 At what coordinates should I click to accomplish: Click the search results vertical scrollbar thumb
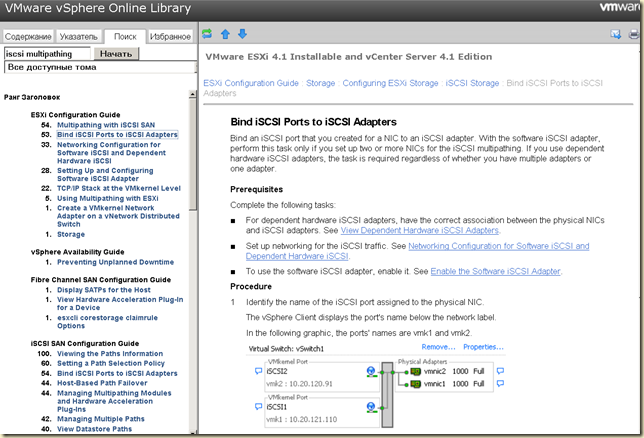tap(192, 154)
